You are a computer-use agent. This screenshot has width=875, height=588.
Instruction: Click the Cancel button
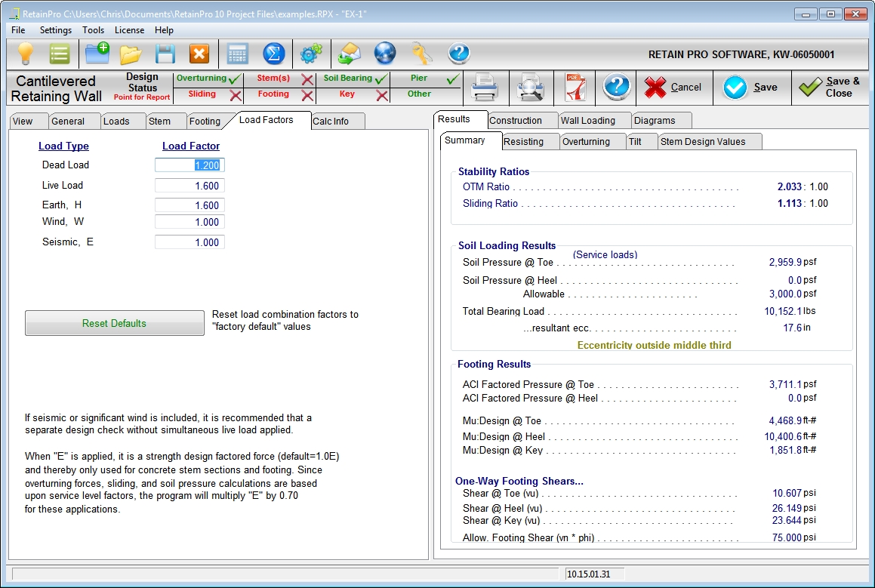(x=675, y=88)
